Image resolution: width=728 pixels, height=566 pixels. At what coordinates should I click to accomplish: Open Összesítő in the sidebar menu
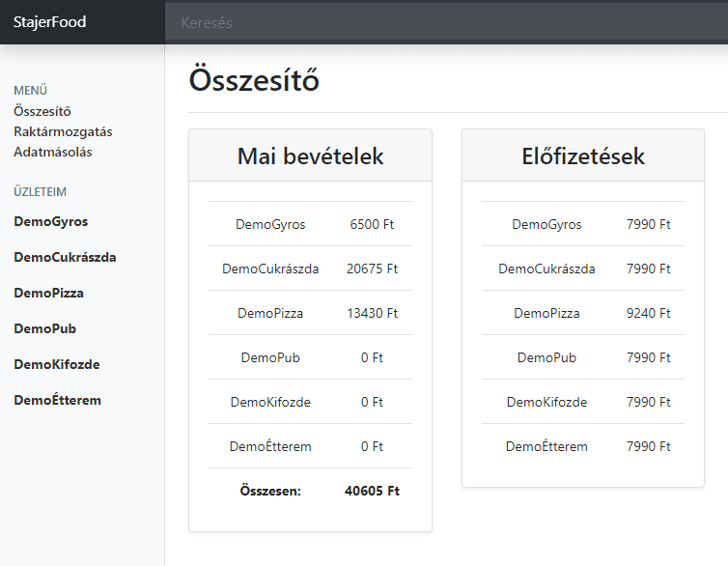42,111
